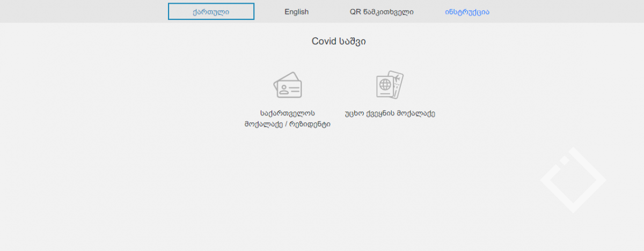Image resolution: width=644 pixels, height=251 pixels.
Task: Click the diamond watermark logo
Action: pyautogui.click(x=573, y=180)
